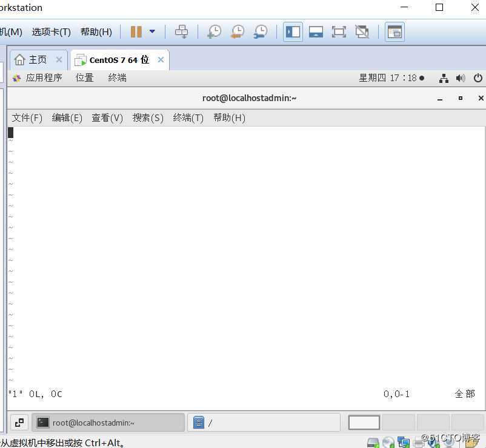The height and width of the screenshot is (448, 486).
Task: Select the / file manager taskbar entry
Action: coord(264,423)
